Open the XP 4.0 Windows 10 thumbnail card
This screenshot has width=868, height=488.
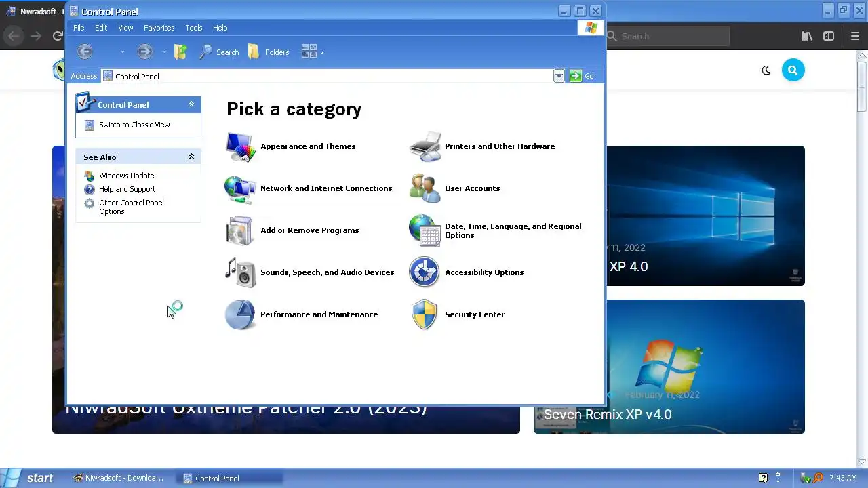pos(705,216)
